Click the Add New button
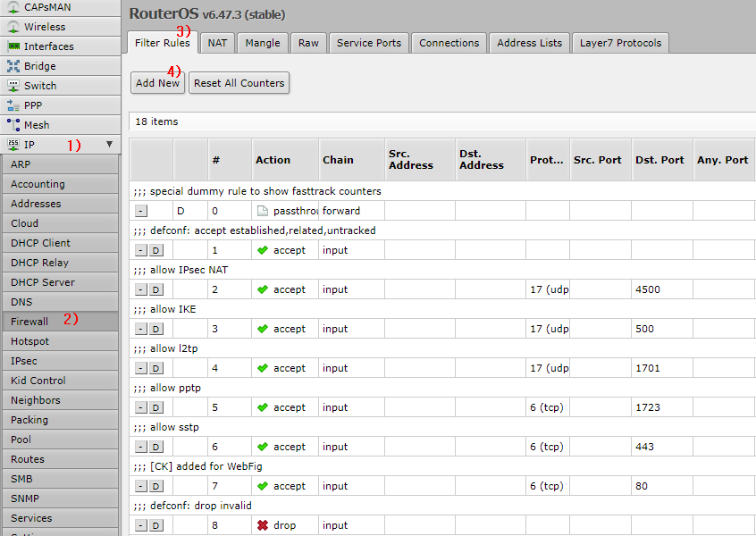Image resolution: width=756 pixels, height=536 pixels. [x=157, y=83]
